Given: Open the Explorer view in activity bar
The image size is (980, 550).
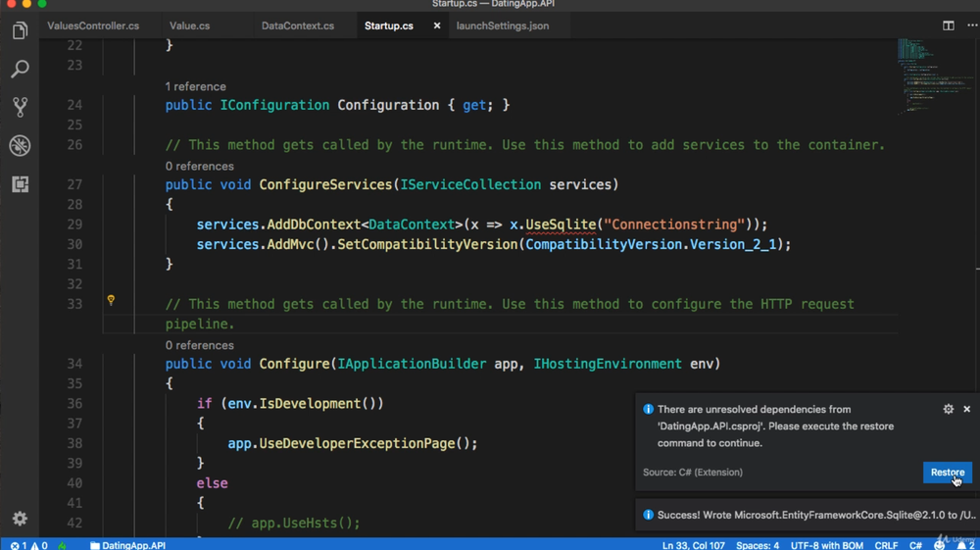Looking at the screenshot, I should tap(20, 31).
